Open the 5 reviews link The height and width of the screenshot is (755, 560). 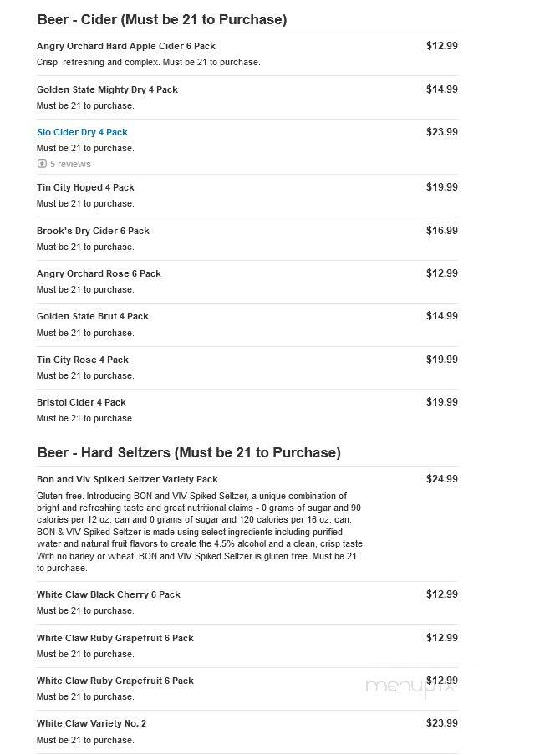coord(70,164)
